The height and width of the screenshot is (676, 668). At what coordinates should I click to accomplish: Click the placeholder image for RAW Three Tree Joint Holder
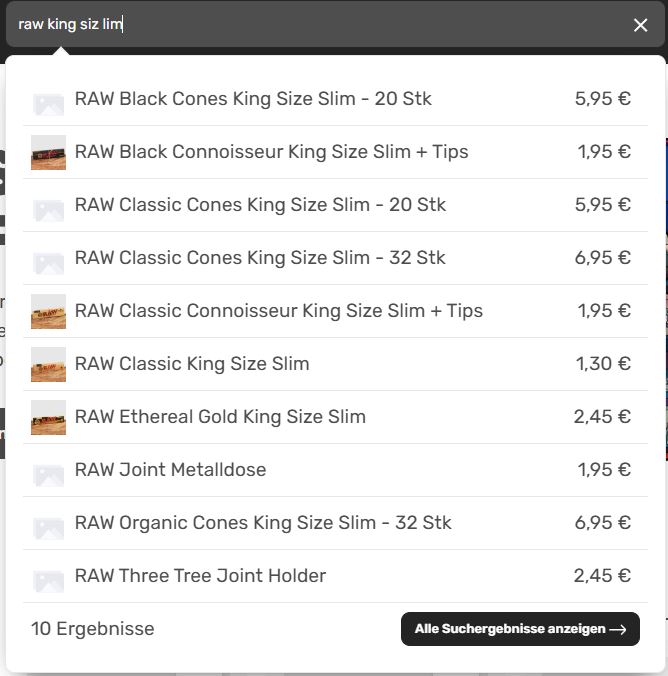click(x=48, y=576)
